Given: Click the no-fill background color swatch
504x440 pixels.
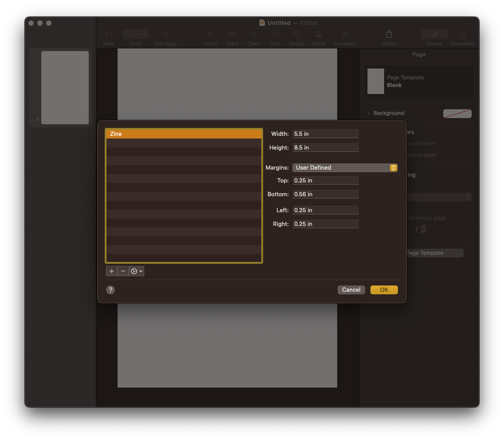Looking at the screenshot, I should pyautogui.click(x=457, y=113).
